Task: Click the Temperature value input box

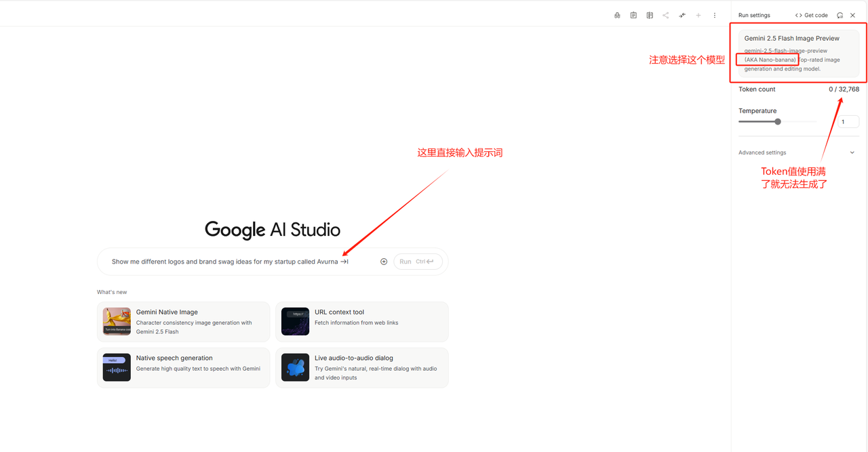Action: [x=848, y=122]
